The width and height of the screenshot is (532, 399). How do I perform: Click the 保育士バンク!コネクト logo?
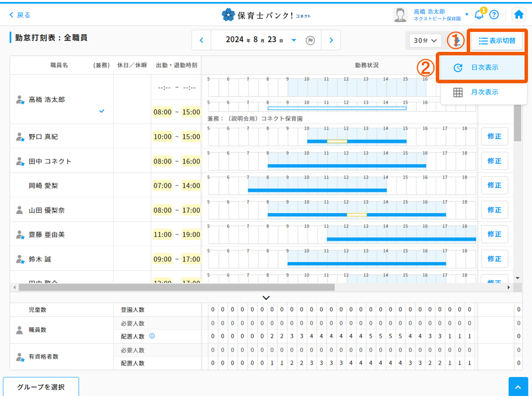click(x=266, y=14)
